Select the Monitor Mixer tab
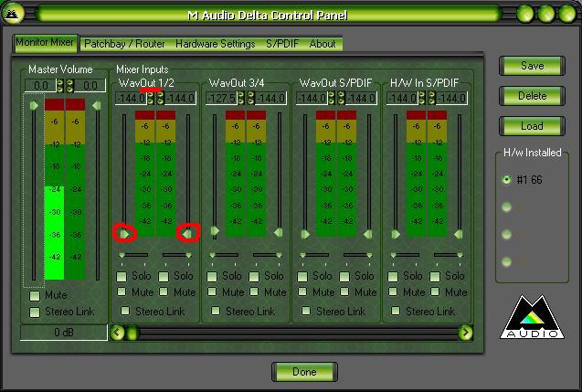582x392 pixels. (45, 43)
